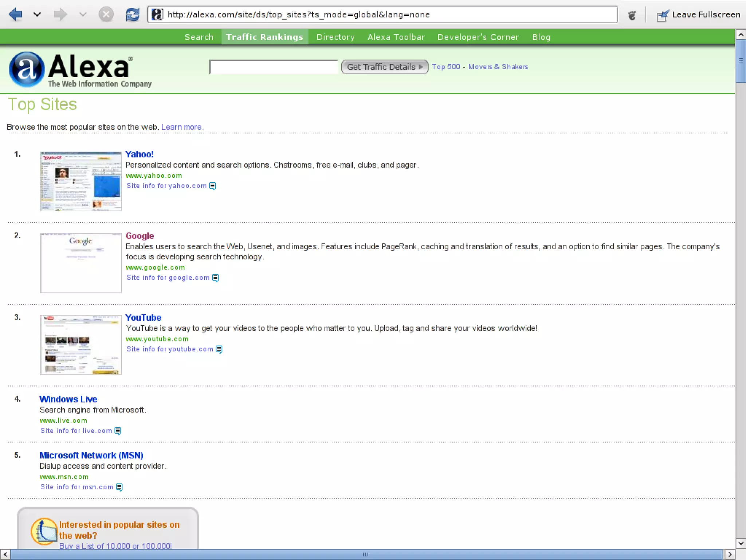Image resolution: width=746 pixels, height=560 pixels.
Task: Click the Get Traffic Details button
Action: [384, 67]
